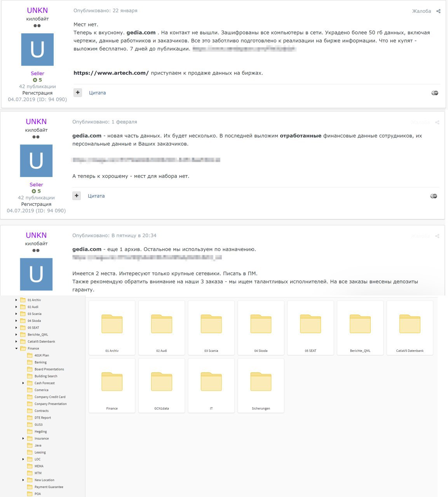
Task: Click share icon on the 1 февраля post
Action: [x=437, y=122]
